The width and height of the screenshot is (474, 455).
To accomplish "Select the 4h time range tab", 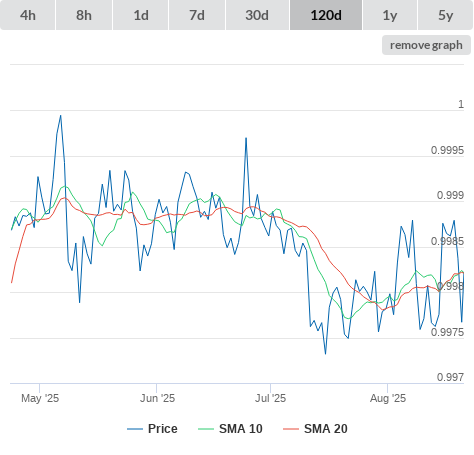I will click(x=28, y=15).
